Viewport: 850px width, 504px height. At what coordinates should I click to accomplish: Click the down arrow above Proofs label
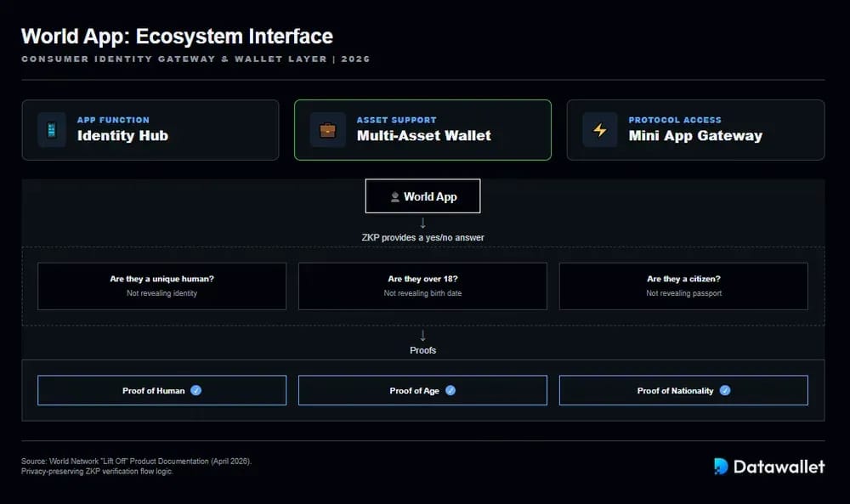[422, 336]
